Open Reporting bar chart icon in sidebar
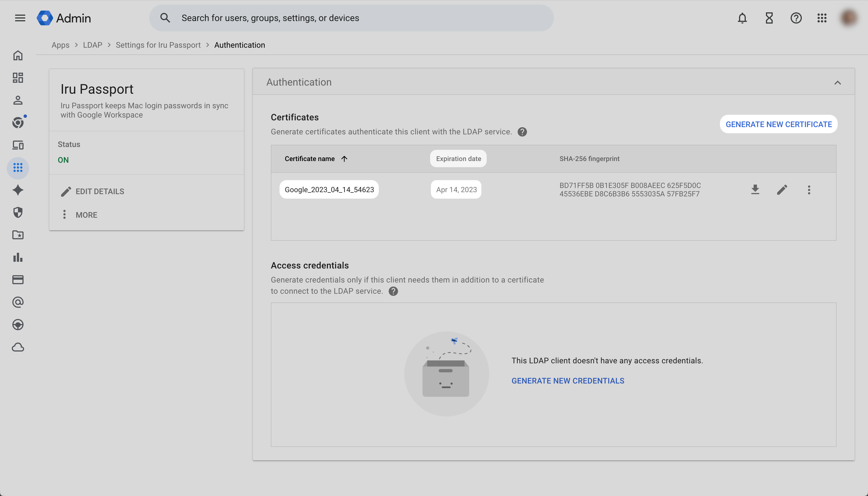The width and height of the screenshot is (868, 496). point(18,258)
